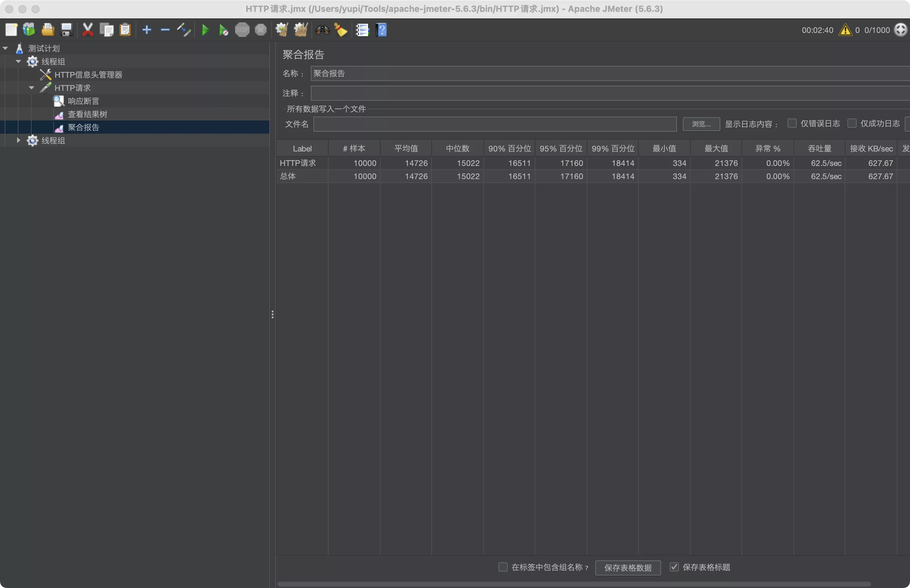This screenshot has width=910, height=588.
Task: Expand all tree nodes with plus icon
Action: pos(147,29)
